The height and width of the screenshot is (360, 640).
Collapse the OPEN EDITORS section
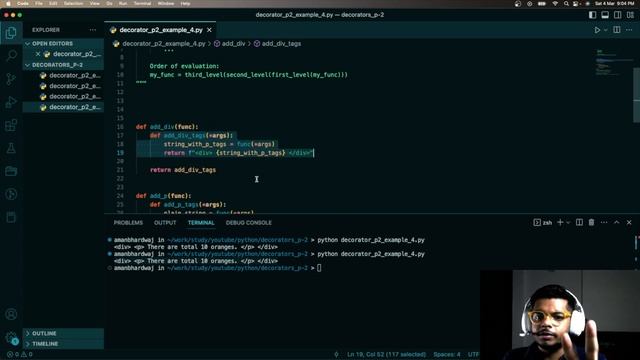64,44
